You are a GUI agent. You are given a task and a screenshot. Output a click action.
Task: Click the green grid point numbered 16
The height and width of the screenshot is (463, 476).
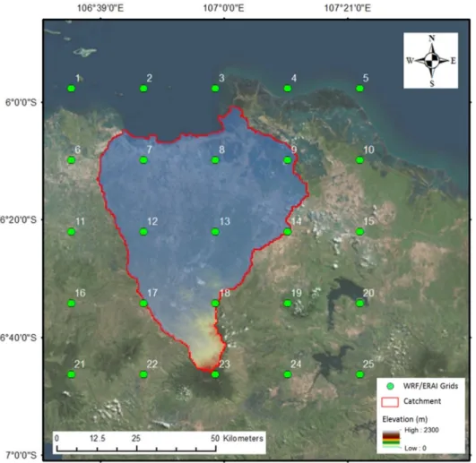71,304
